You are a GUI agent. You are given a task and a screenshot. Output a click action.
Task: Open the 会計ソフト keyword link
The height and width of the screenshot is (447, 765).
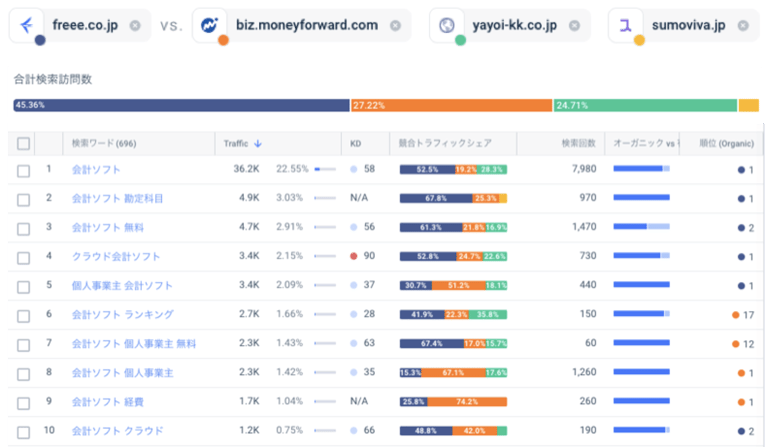[x=96, y=169]
